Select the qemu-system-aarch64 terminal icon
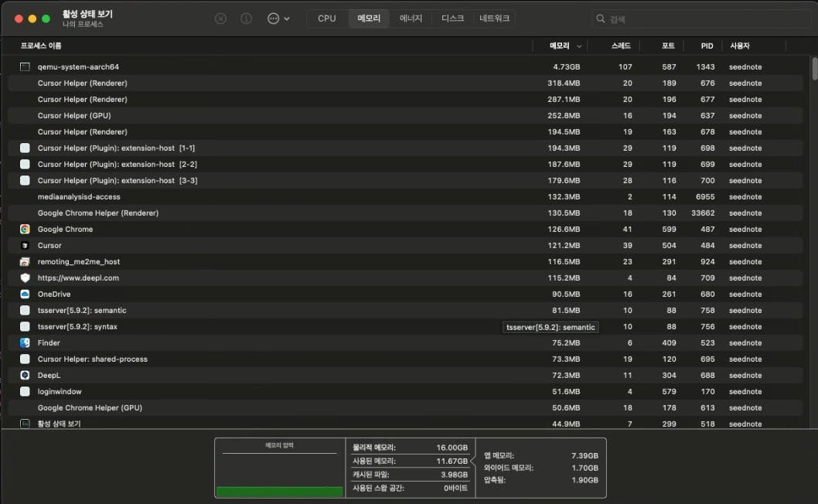 25,66
